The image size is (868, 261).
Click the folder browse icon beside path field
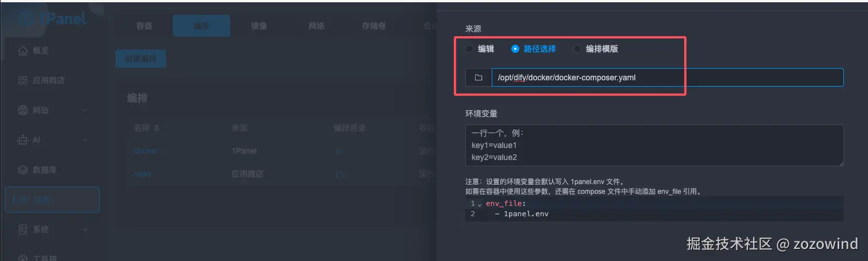click(479, 77)
